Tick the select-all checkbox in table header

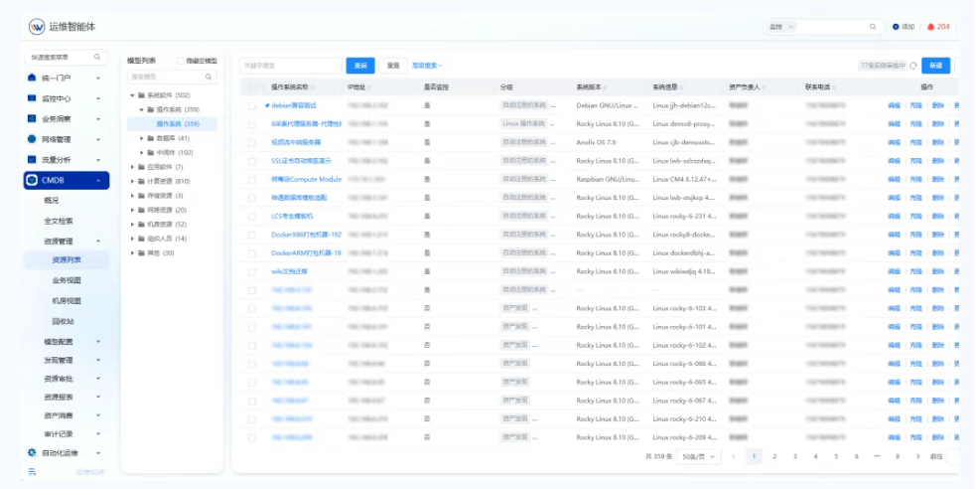(252, 87)
